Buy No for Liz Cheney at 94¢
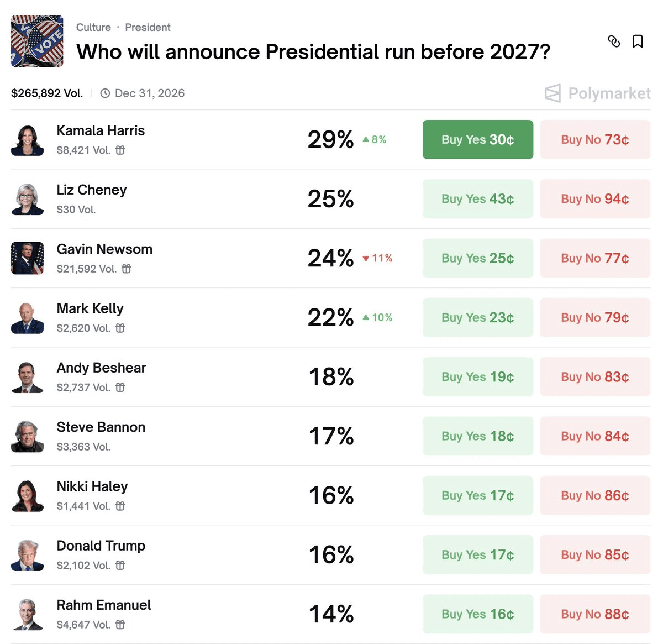Screen dimensions: 663x644 tap(594, 198)
